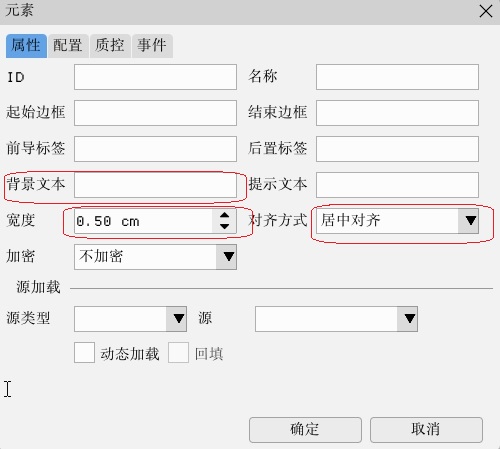This screenshot has height=449, width=500.
Task: Expand the 源类型 dropdown
Action: (130, 319)
